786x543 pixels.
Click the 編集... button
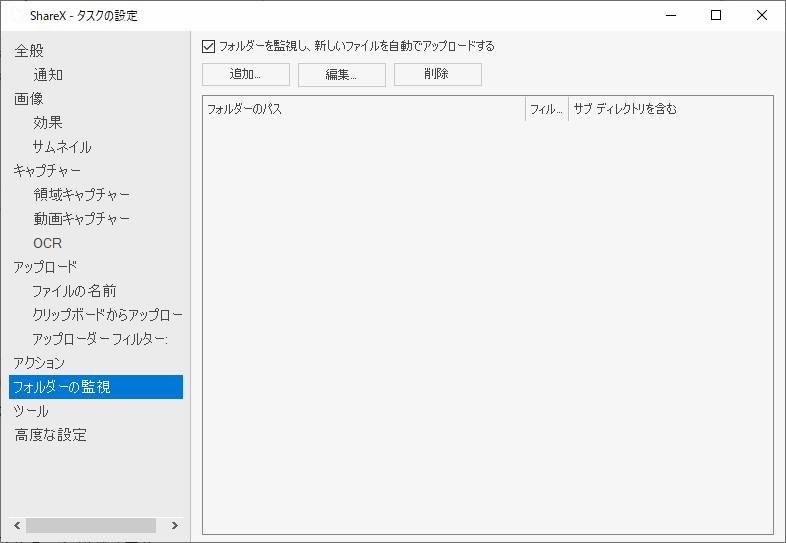point(341,74)
